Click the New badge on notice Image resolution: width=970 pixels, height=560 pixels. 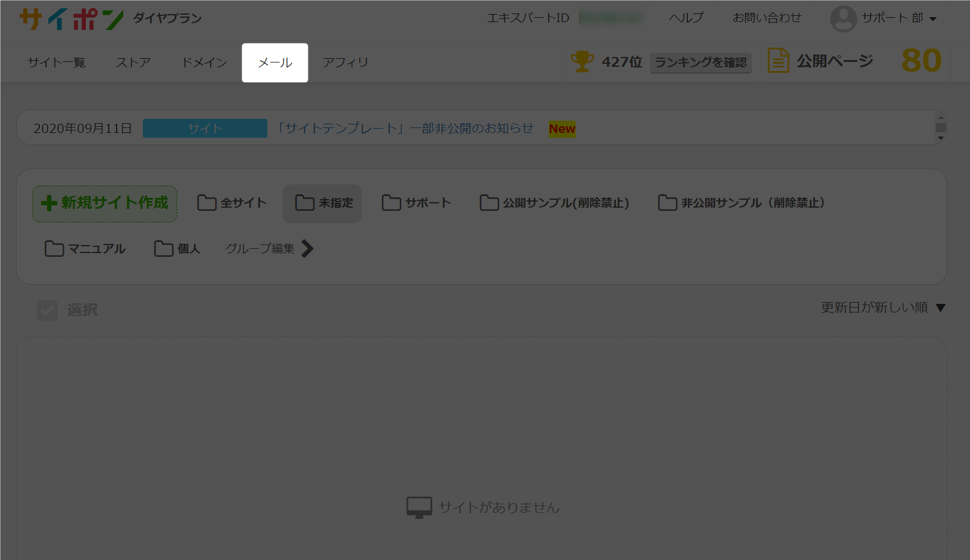click(562, 129)
